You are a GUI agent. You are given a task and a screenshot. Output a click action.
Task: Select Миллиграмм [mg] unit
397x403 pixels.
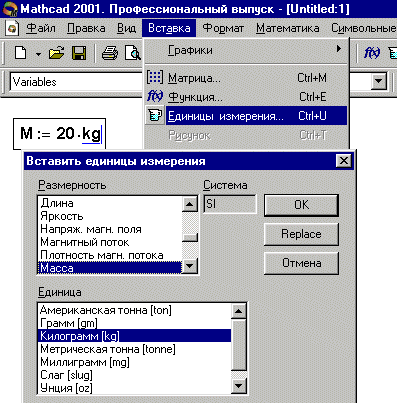[135, 362]
